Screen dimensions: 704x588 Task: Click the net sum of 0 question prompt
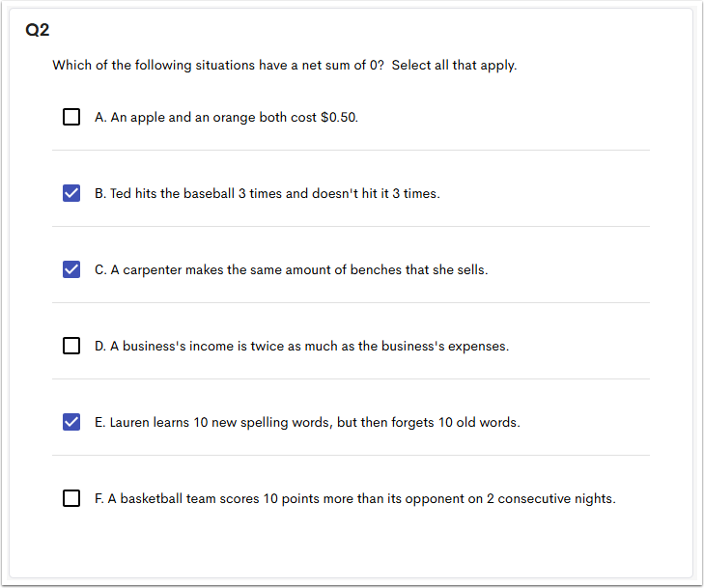tap(218, 66)
